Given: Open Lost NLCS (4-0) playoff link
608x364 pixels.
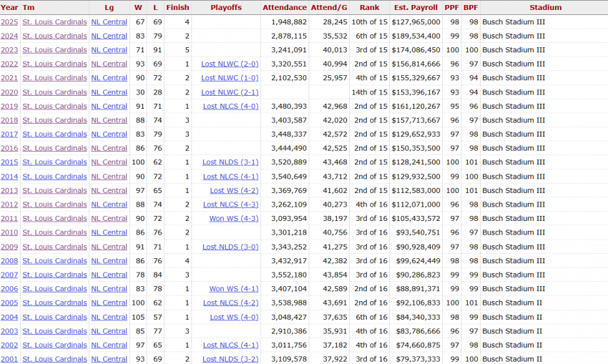Looking at the screenshot, I should (231, 107).
